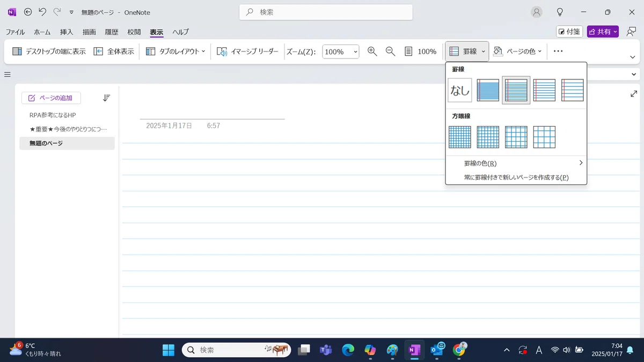Click the undo icon
Viewport: 644px width, 362px height.
[x=43, y=12]
